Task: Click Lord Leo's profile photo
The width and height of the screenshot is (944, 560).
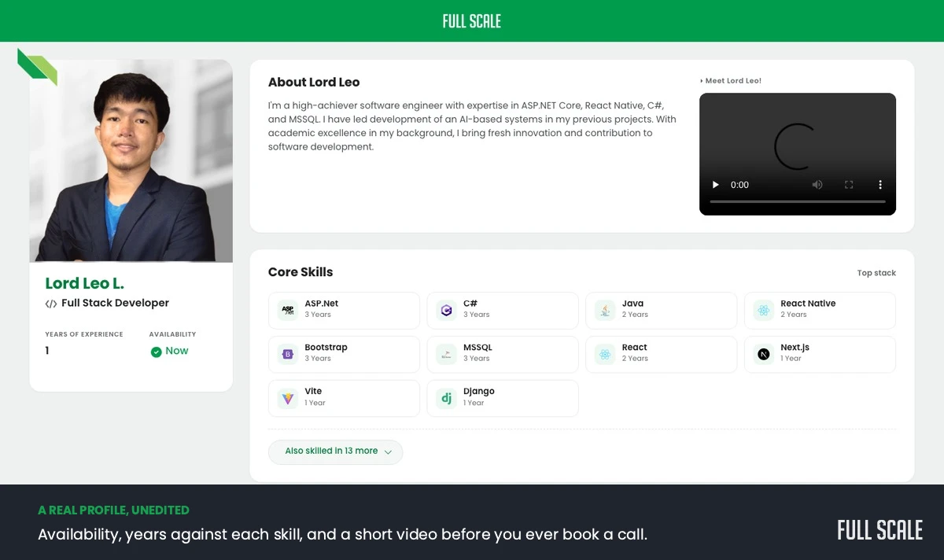Action: pyautogui.click(x=131, y=161)
